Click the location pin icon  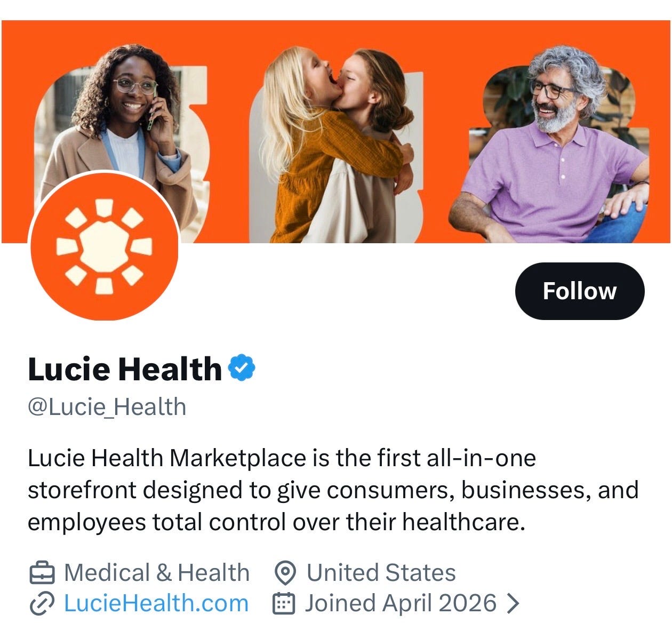pos(285,573)
